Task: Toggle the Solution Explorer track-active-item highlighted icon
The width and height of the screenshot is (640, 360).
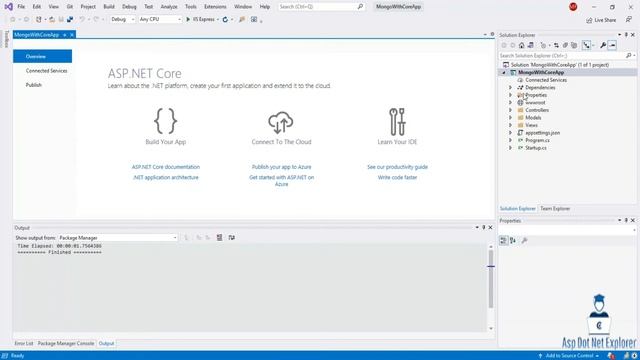Action: [587, 45]
